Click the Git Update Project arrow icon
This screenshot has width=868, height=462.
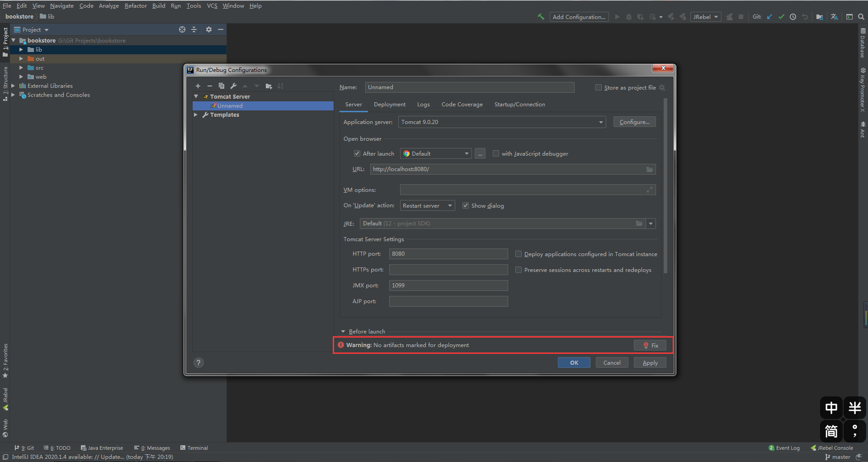[x=769, y=17]
